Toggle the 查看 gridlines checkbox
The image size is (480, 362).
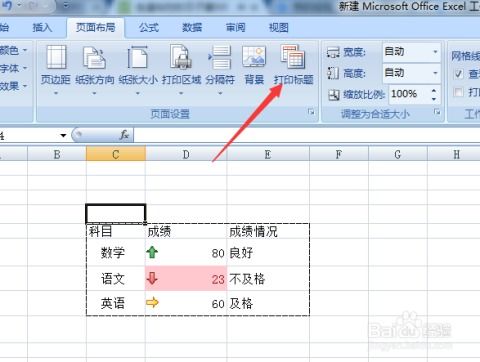(459, 74)
